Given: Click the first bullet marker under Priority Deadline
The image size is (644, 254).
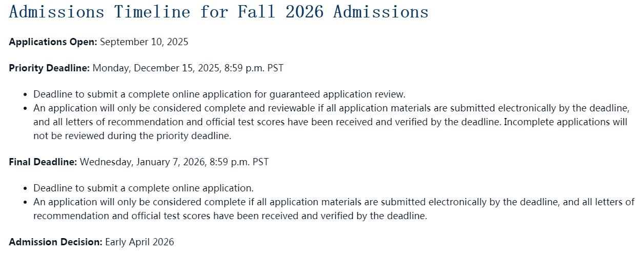Looking at the screenshot, I should [x=26, y=95].
